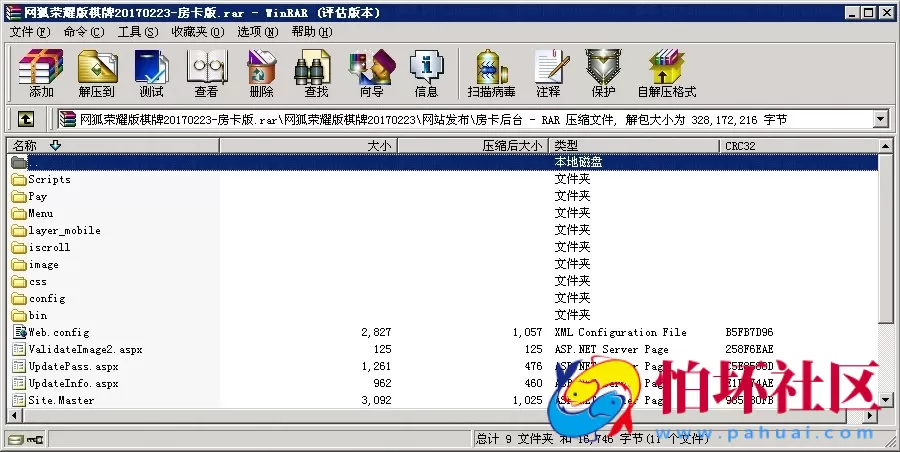Click the WinRAR title bar app icon
The width and height of the screenshot is (900, 452).
coord(13,13)
